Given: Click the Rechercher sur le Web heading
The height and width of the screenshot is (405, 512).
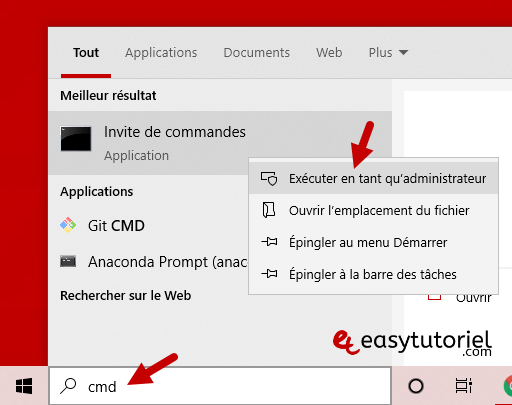Looking at the screenshot, I should pyautogui.click(x=125, y=296).
